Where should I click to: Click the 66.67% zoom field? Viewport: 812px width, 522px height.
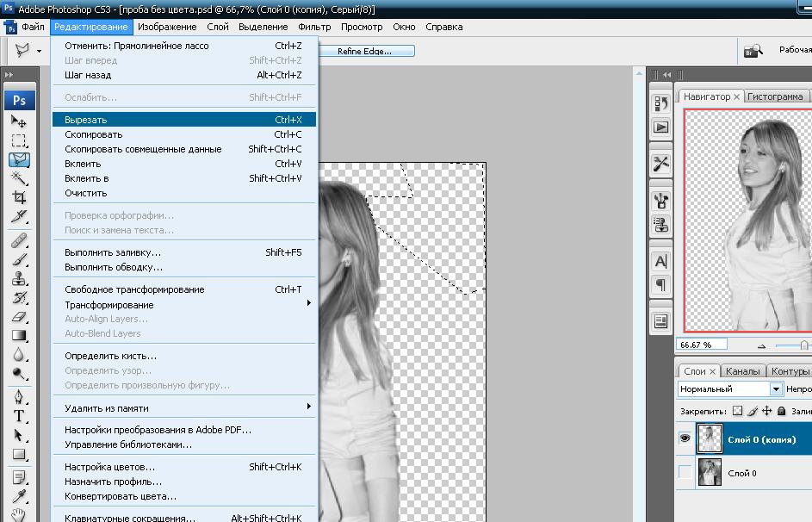coord(701,345)
